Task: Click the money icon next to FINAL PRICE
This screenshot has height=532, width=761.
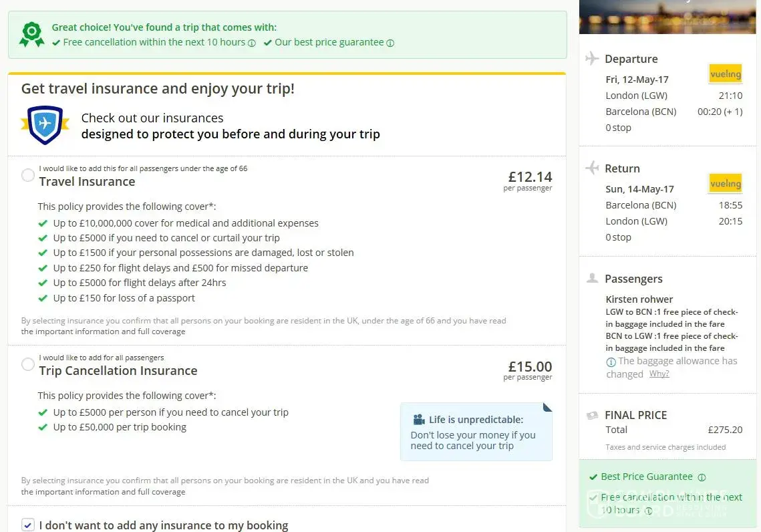Action: pos(592,415)
